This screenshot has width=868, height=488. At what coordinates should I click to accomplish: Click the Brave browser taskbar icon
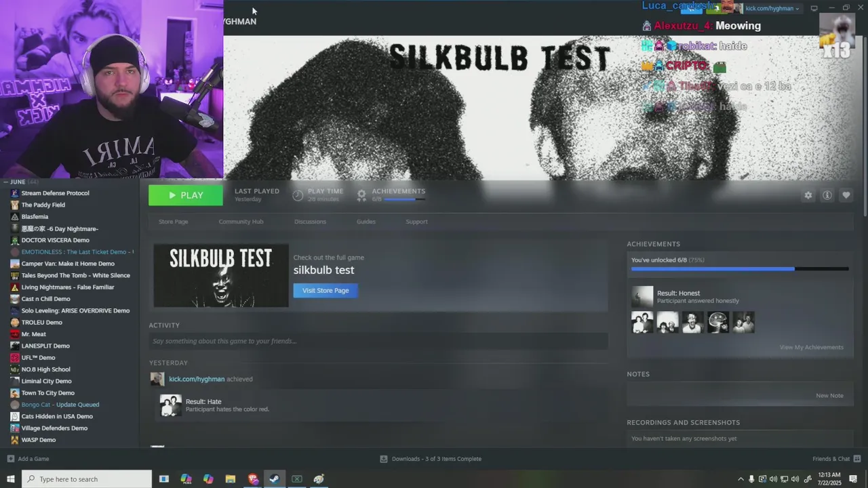[253, 479]
